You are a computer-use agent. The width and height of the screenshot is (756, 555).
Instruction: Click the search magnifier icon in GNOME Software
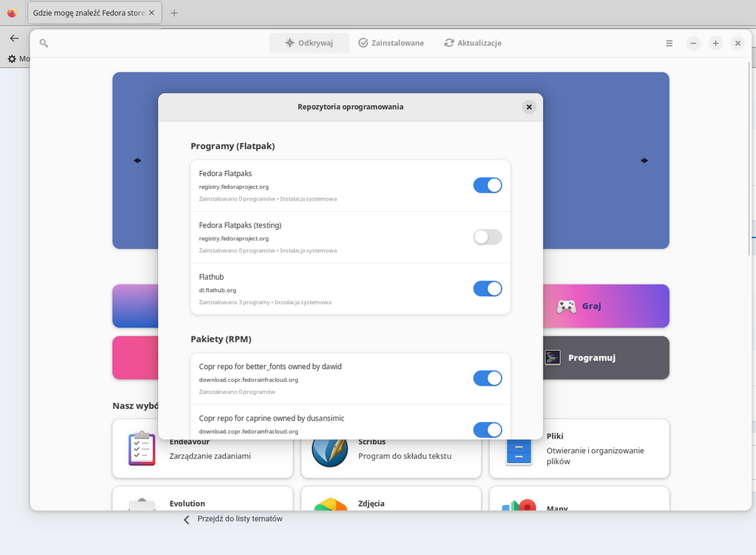[44, 44]
